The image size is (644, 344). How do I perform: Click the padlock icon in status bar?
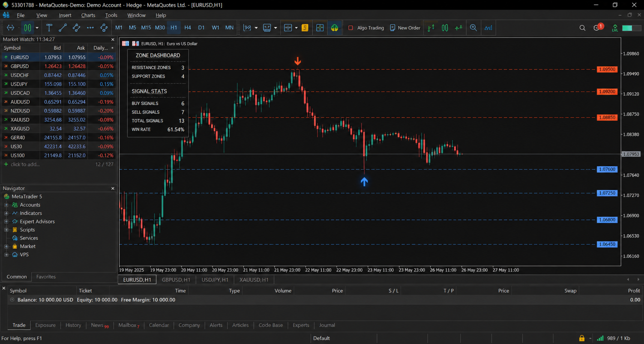tap(581, 338)
